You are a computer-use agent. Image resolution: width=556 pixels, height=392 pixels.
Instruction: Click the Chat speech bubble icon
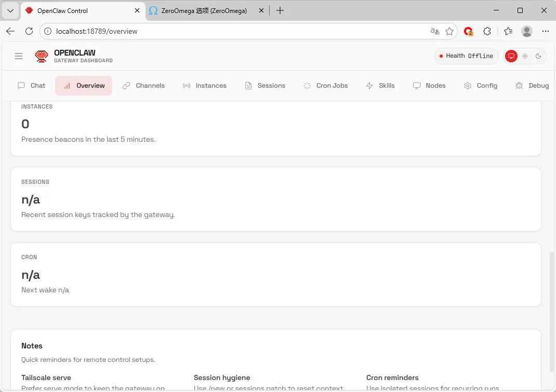point(21,86)
